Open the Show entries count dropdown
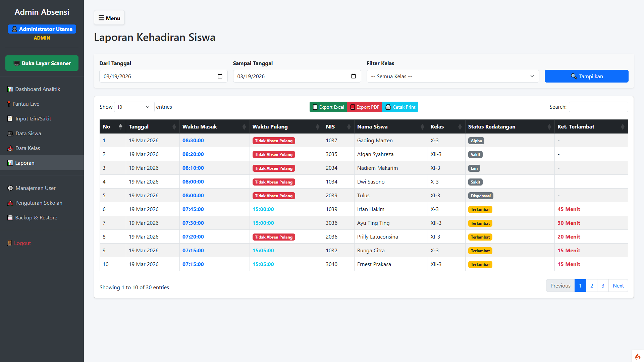The image size is (644, 362). point(134,107)
